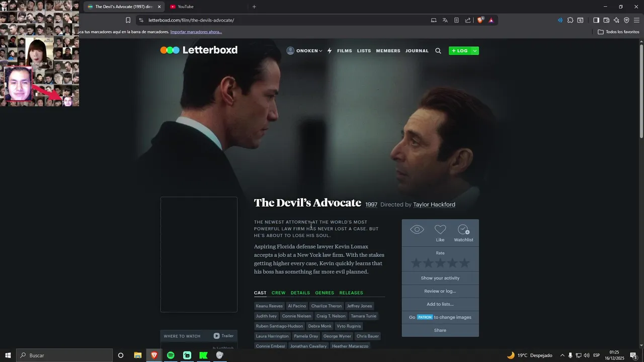Open Keanu Reeves cast link
This screenshot has width=644, height=362.
269,306
